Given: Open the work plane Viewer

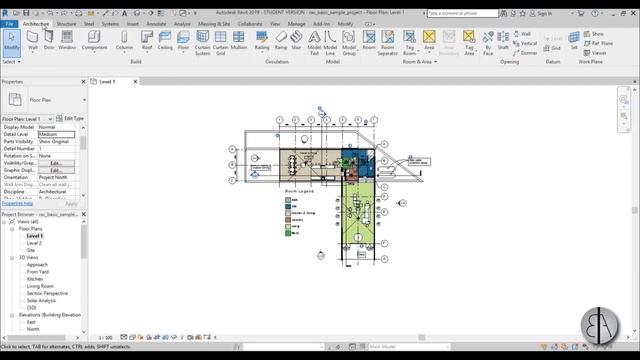Looking at the screenshot, I should (595, 53).
